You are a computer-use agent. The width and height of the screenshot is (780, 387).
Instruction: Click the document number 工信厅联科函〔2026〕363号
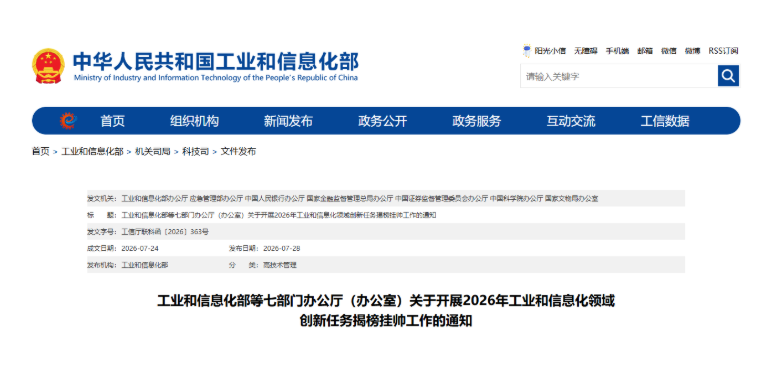165,232
